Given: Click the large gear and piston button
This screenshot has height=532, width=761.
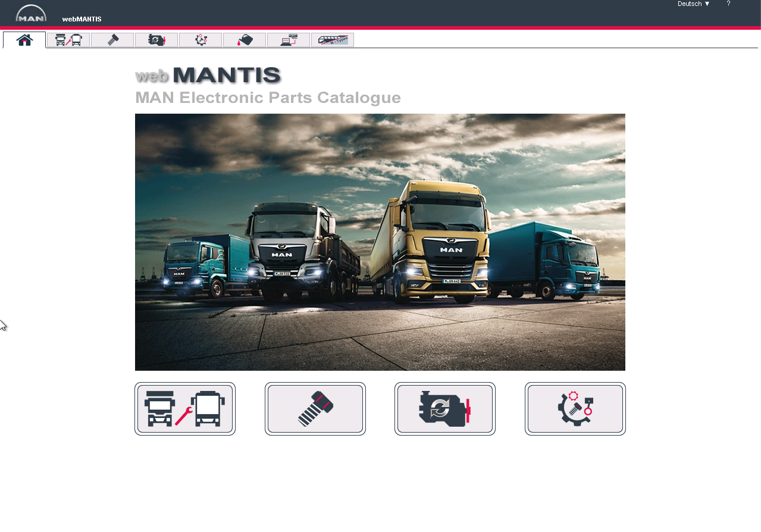Looking at the screenshot, I should coord(575,409).
